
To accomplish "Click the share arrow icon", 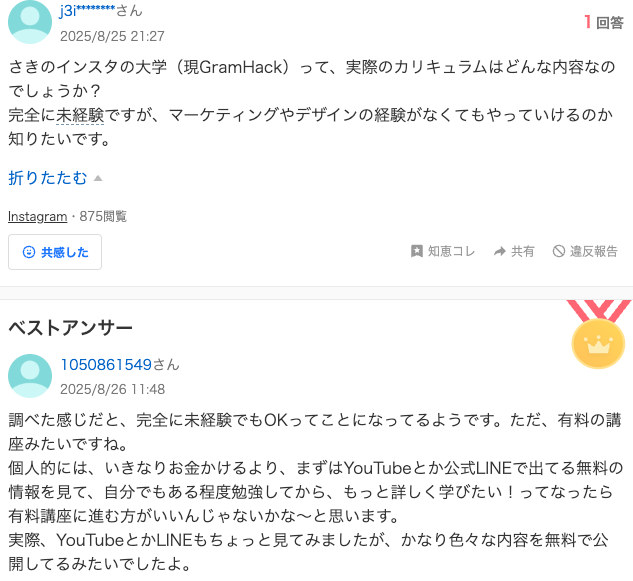I will click(500, 252).
